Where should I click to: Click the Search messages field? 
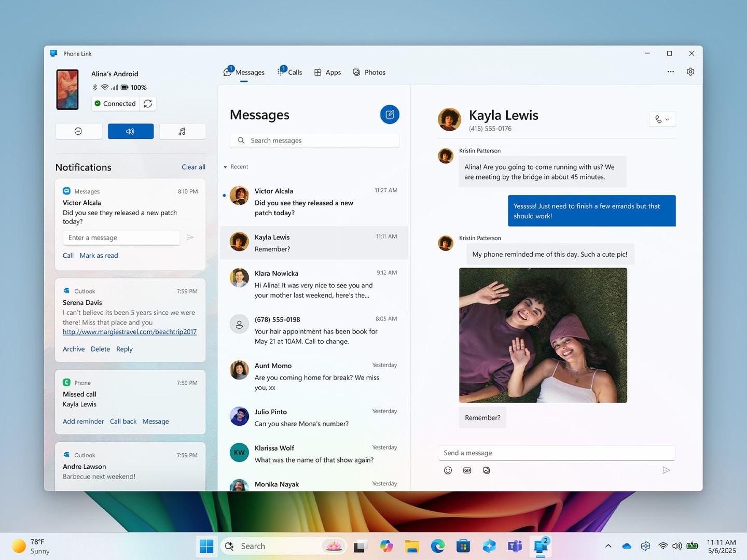click(314, 141)
